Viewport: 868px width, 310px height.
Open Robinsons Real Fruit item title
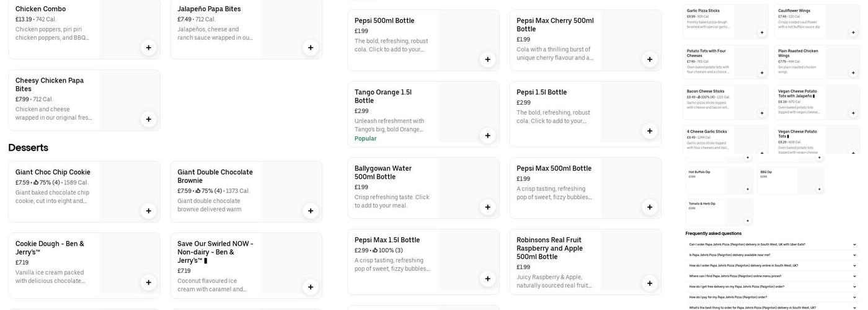549,249
